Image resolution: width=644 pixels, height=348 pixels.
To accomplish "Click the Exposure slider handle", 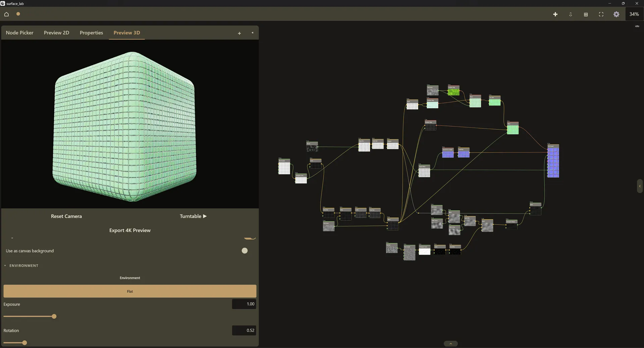I will (54, 316).
